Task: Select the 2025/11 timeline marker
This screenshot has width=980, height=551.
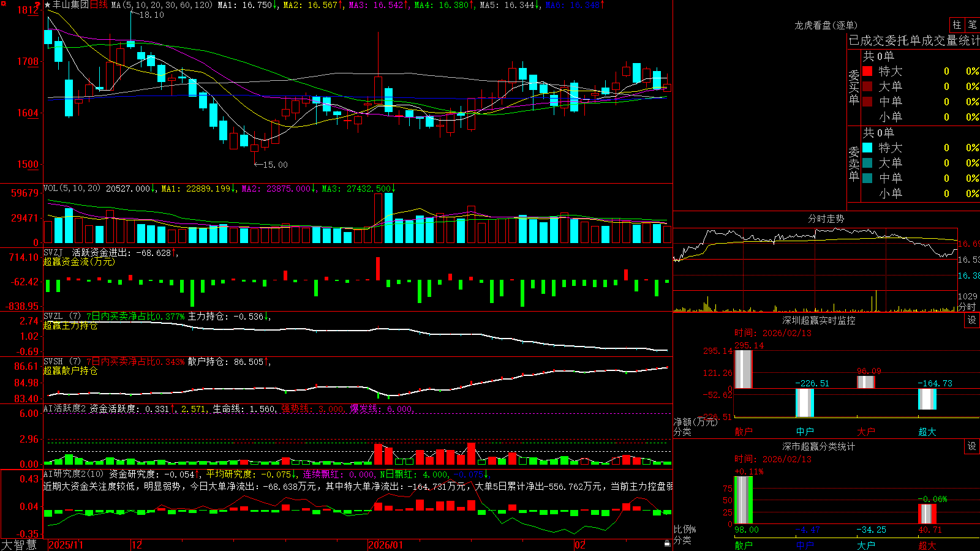Action: (66, 545)
